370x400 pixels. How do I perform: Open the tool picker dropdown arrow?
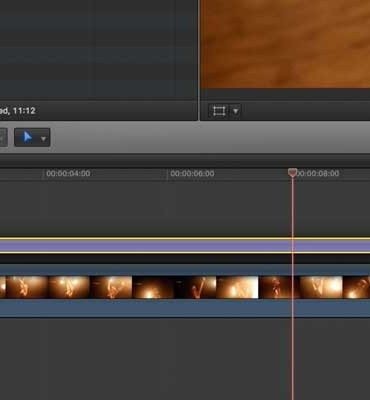point(43,139)
